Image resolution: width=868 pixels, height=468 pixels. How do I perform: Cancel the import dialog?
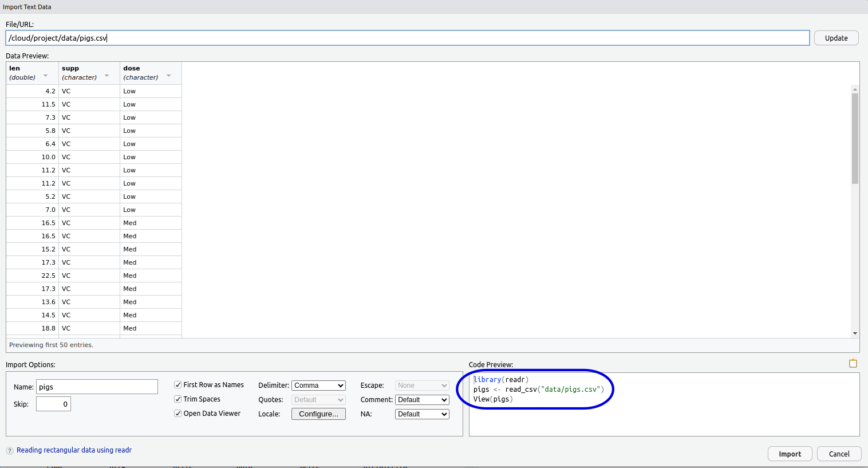(839, 454)
